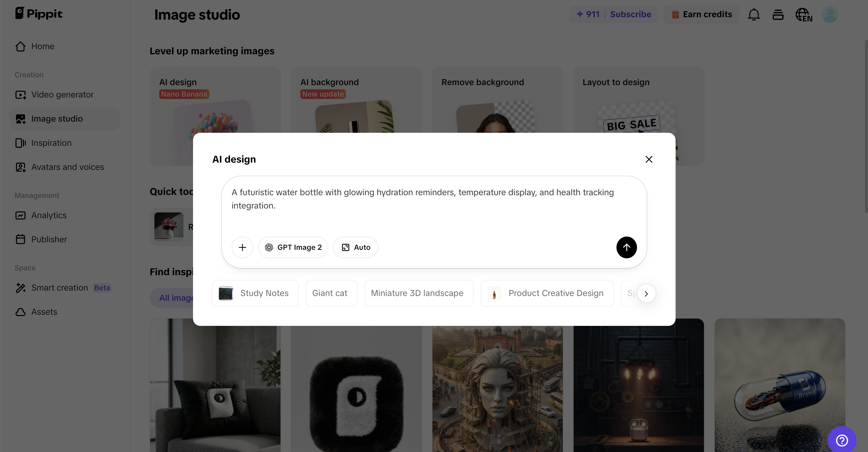Screen dimensions: 868x452
Task: Click the plus add-attachment button
Action: [x=242, y=247]
